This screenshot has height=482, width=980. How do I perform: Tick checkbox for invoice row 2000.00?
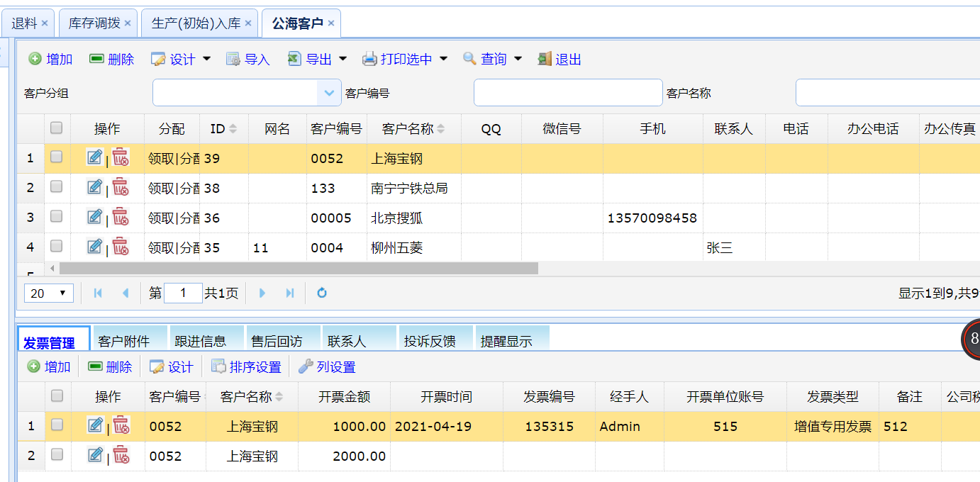57,455
